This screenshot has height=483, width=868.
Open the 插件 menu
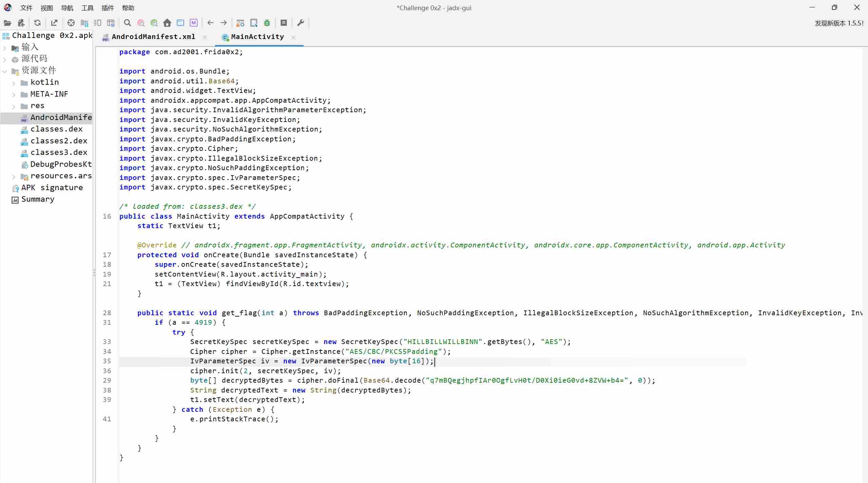[x=108, y=8]
